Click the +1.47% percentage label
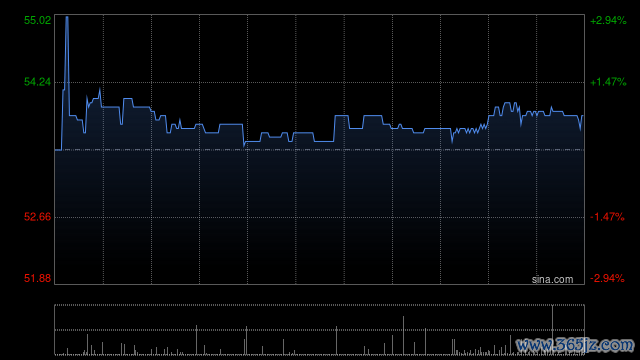 [x=608, y=82]
